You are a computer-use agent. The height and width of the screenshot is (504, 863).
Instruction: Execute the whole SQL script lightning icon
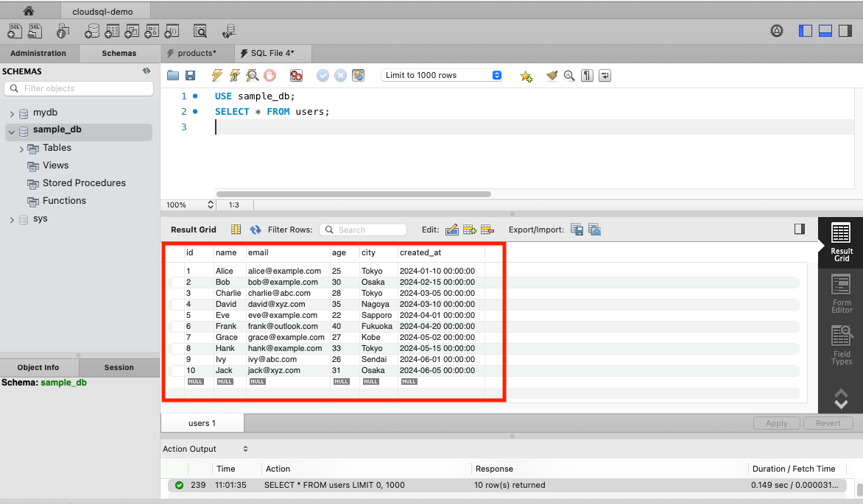(217, 75)
